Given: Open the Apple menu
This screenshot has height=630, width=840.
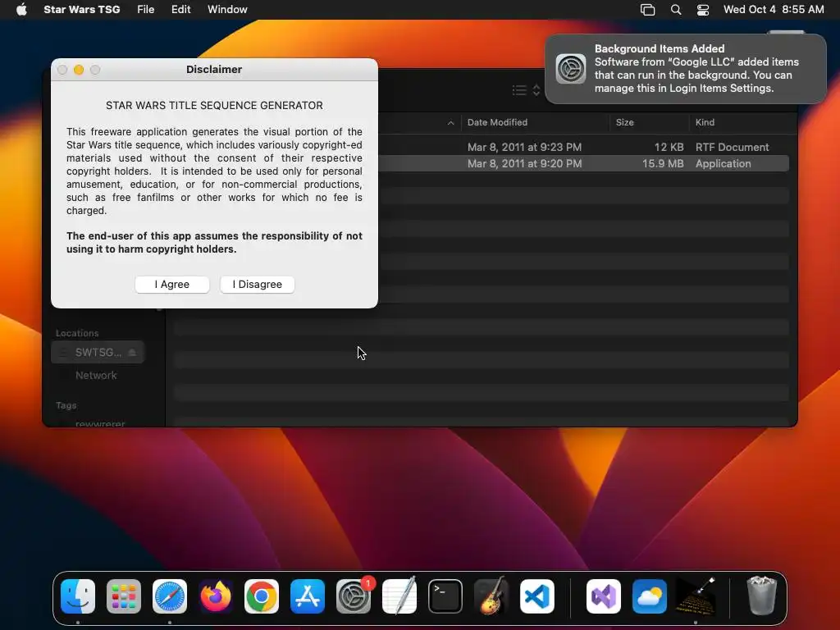Looking at the screenshot, I should pyautogui.click(x=21, y=10).
